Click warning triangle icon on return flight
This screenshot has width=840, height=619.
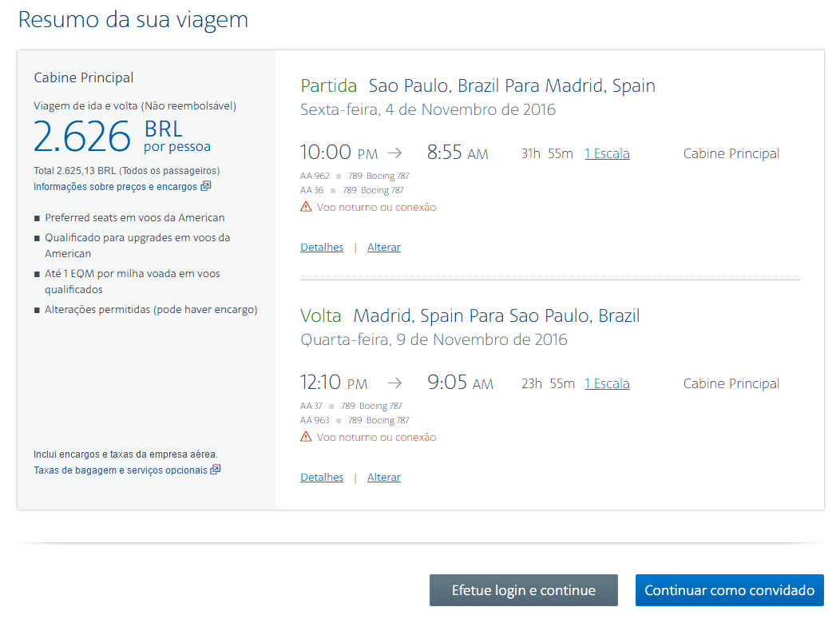pos(306,437)
